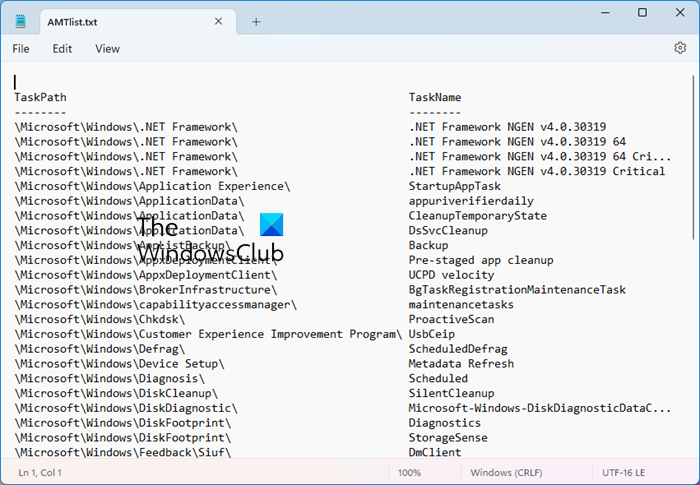Minimize the Notepad window
Image resolution: width=700 pixels, height=485 pixels.
(605, 13)
